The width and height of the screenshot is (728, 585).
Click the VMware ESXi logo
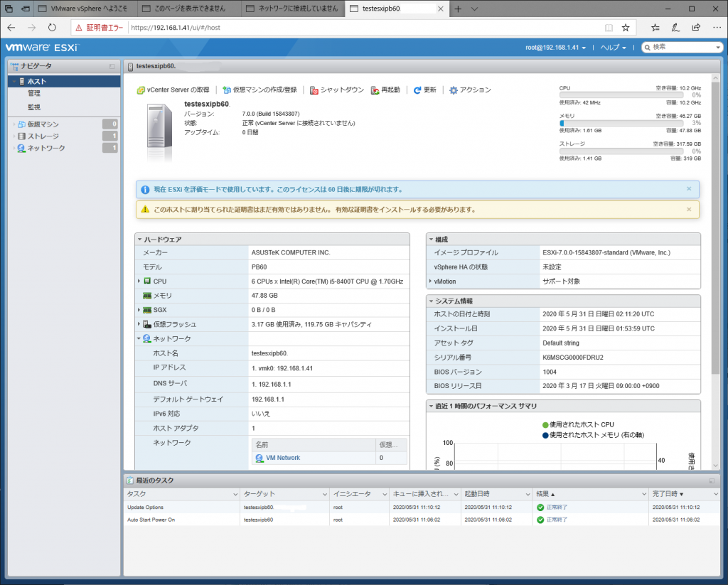42,48
